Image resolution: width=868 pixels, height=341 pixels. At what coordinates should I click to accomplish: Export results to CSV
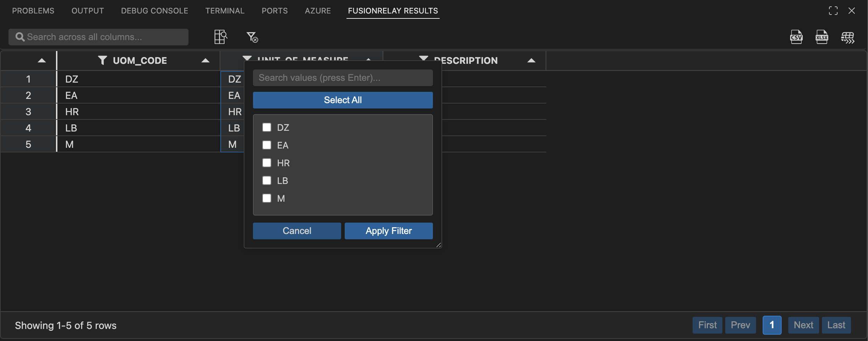796,37
